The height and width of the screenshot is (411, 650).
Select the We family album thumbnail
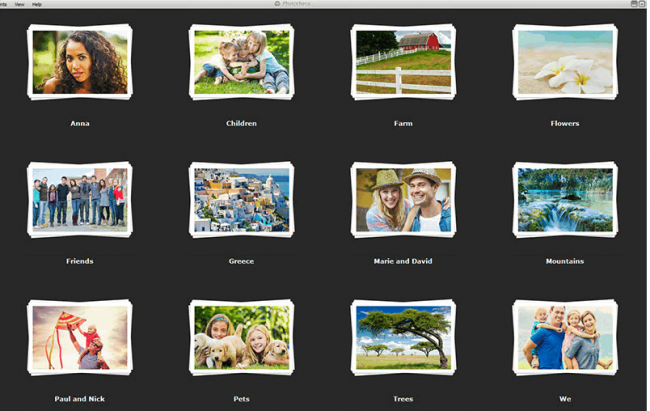click(565, 337)
